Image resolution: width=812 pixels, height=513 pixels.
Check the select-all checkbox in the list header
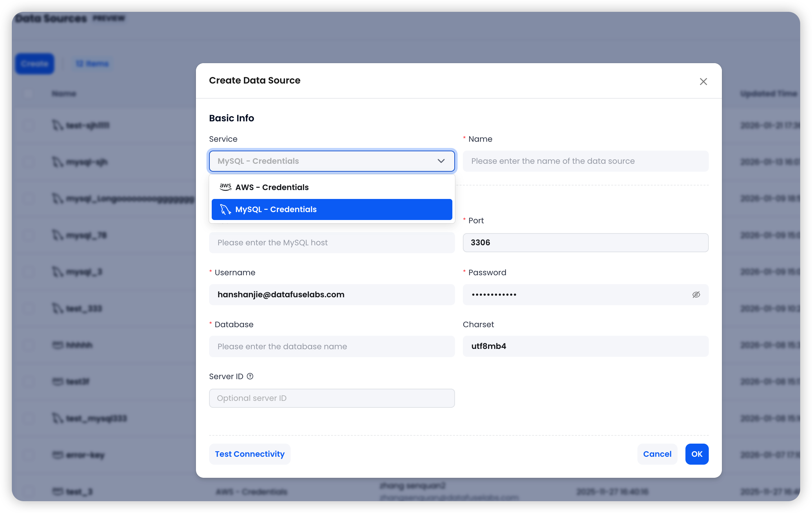coord(29,93)
